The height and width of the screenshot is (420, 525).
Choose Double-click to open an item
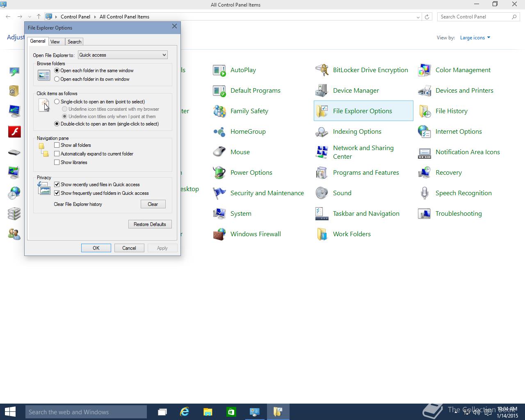pos(57,124)
